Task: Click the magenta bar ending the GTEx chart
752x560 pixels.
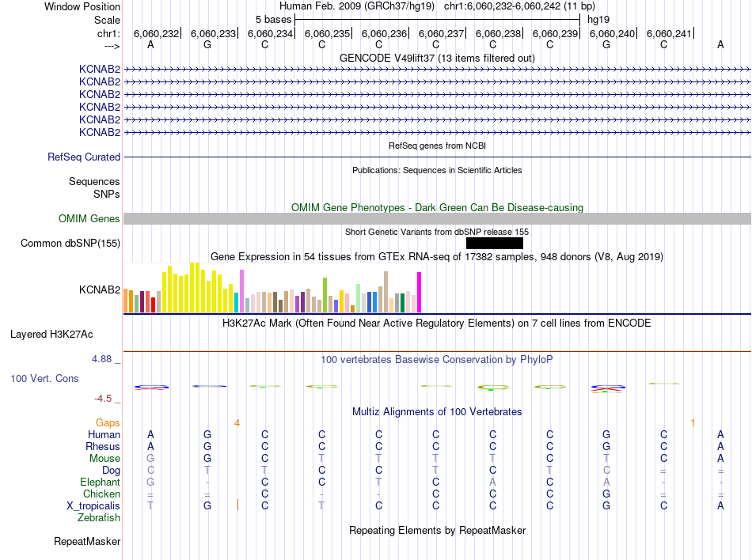Action: coord(420,292)
